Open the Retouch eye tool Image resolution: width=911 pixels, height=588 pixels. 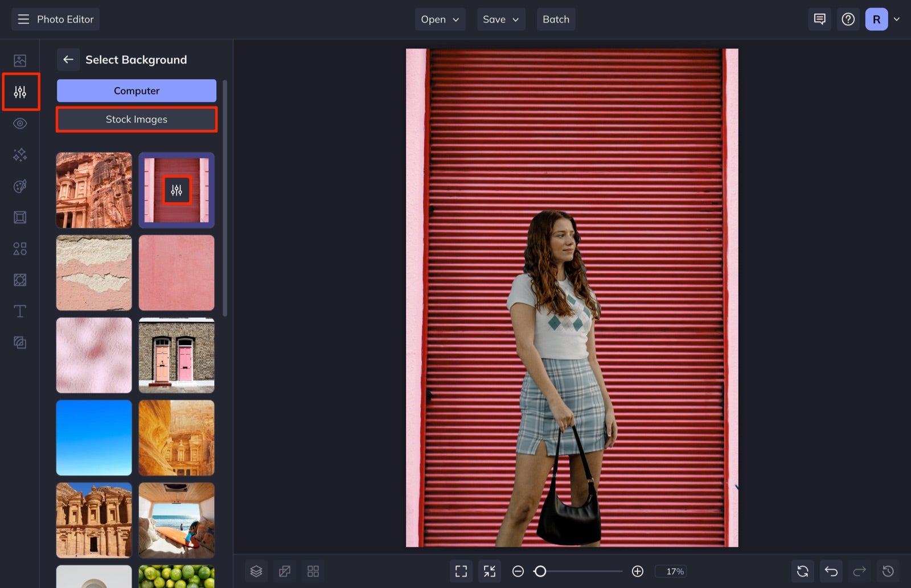(x=20, y=123)
